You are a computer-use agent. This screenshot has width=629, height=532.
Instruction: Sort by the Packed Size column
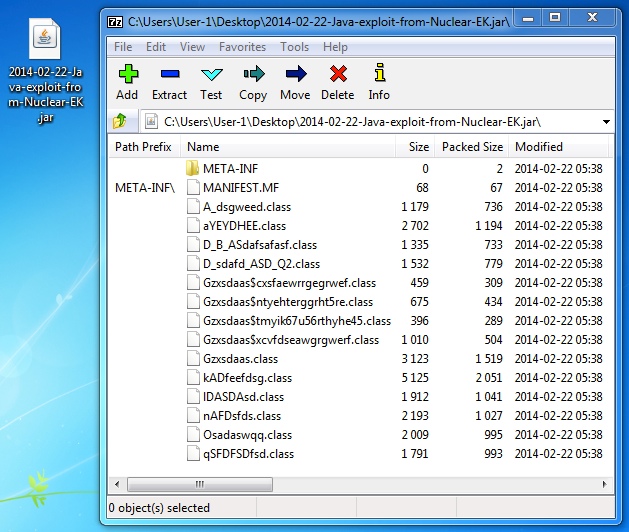pos(472,147)
